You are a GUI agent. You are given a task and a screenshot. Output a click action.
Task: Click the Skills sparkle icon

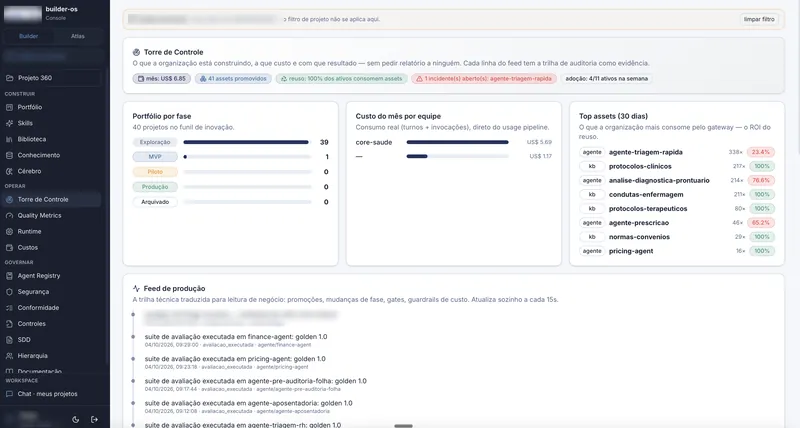(9, 123)
